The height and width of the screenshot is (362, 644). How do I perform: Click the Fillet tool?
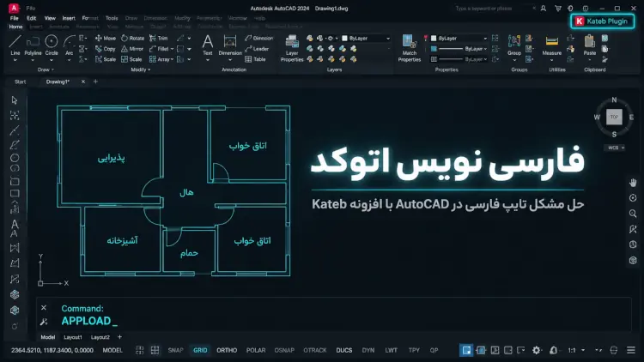159,49
